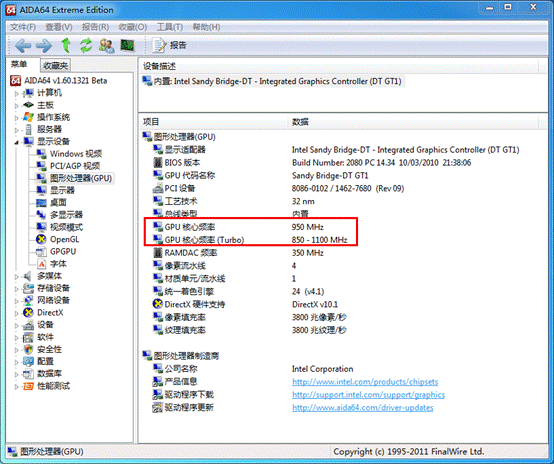Select the OpenGL tree item
554x464 pixels.
64,239
